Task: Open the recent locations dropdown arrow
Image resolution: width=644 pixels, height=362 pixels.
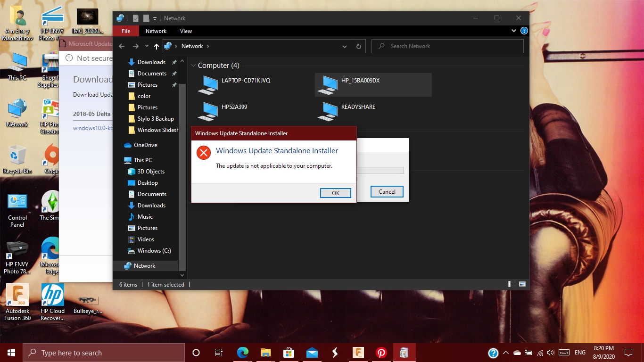Action: tap(147, 46)
